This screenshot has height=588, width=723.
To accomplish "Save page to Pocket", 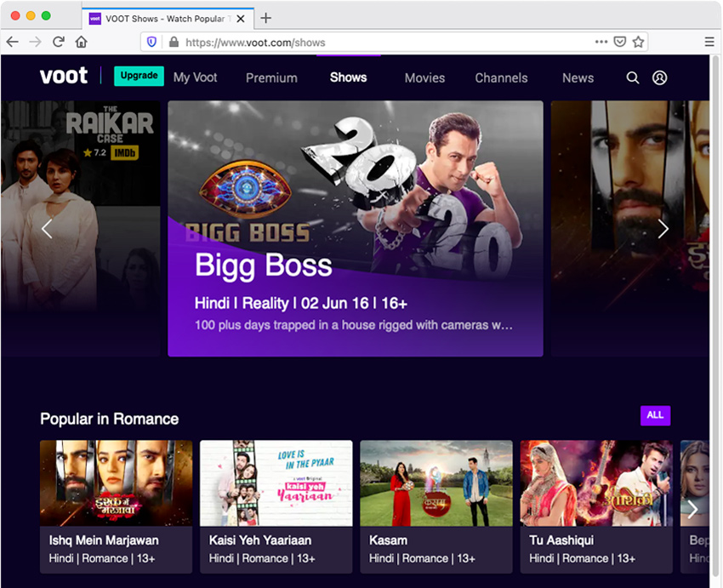I will point(620,42).
